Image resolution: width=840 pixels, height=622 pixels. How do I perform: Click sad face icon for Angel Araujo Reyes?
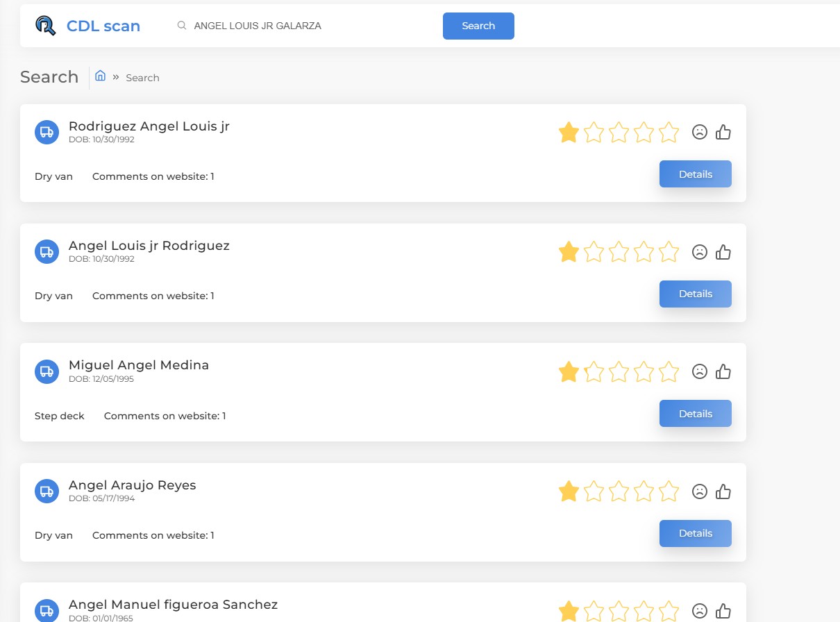click(700, 491)
